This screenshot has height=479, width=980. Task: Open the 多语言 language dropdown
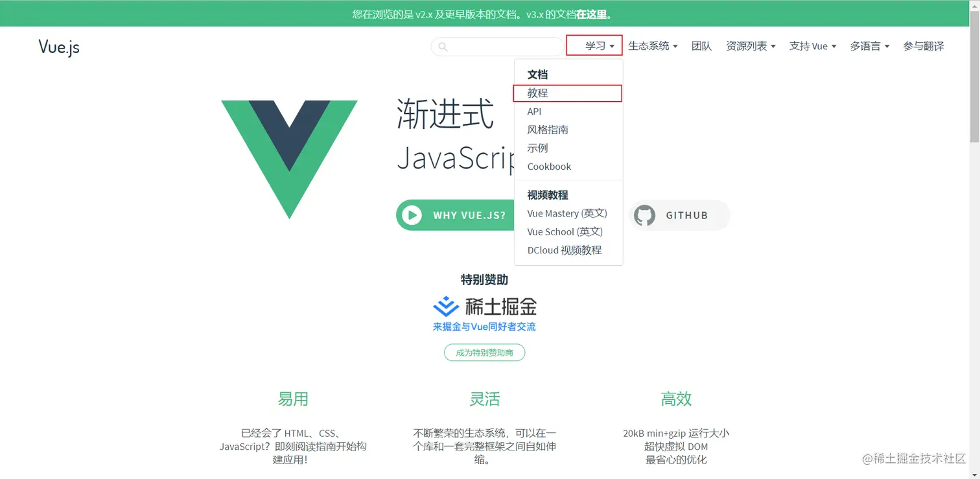coord(869,46)
